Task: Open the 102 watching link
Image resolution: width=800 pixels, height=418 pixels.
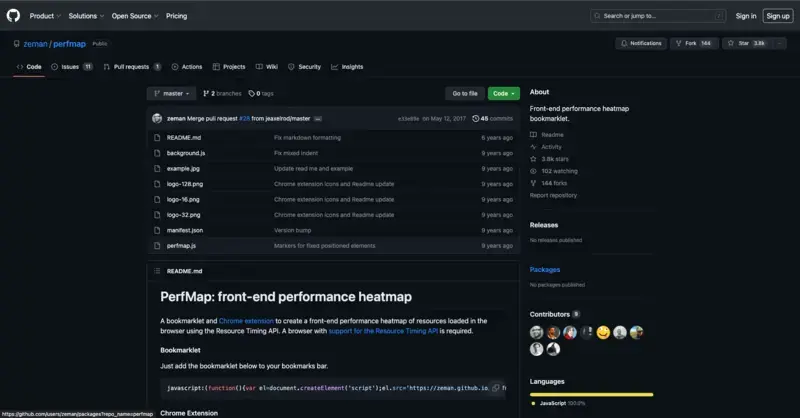Action: [554, 171]
